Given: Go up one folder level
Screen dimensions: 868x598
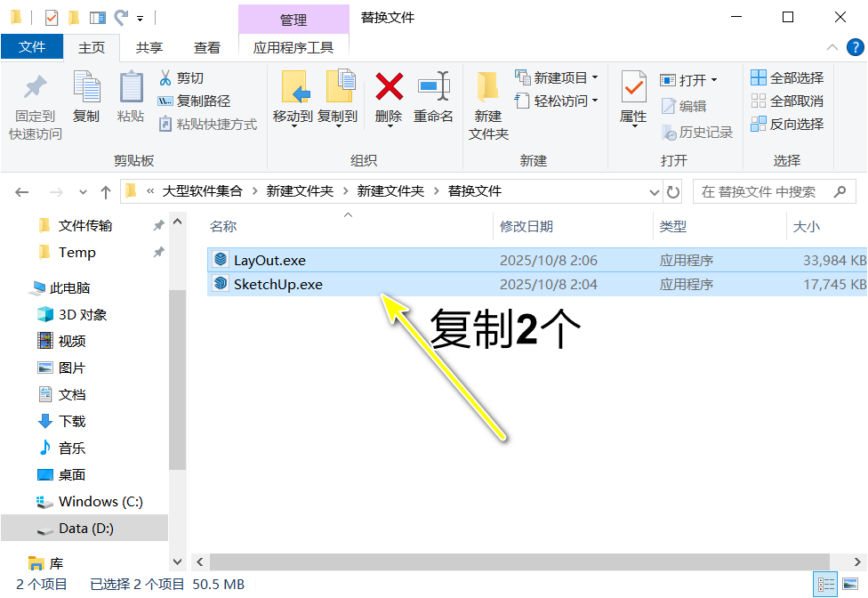Looking at the screenshot, I should click(x=106, y=192).
